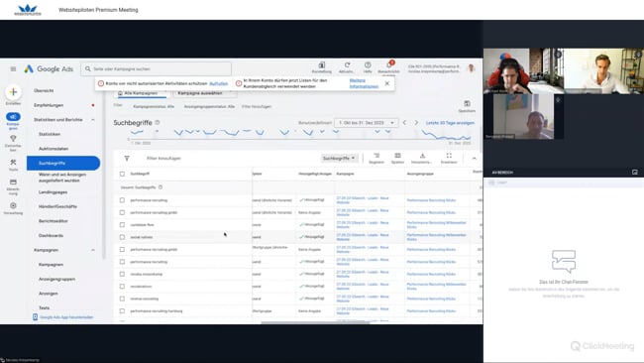Click the table filter funnel icon
Screen dimensions: 644x363
(127, 159)
